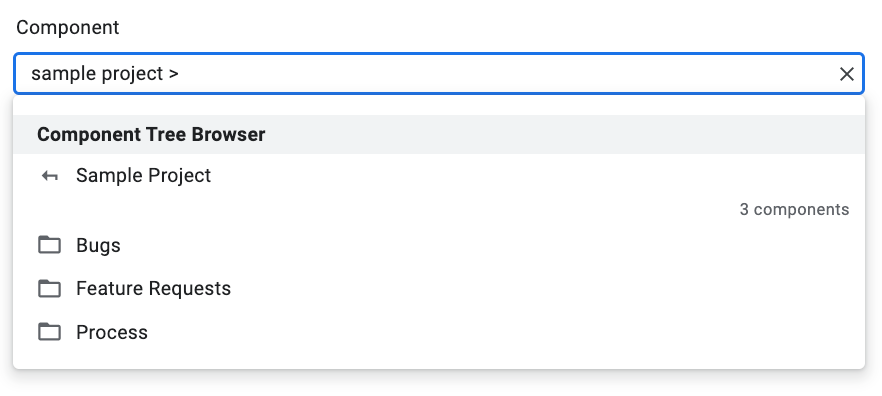Click the folder icon next to Process

[x=50, y=332]
